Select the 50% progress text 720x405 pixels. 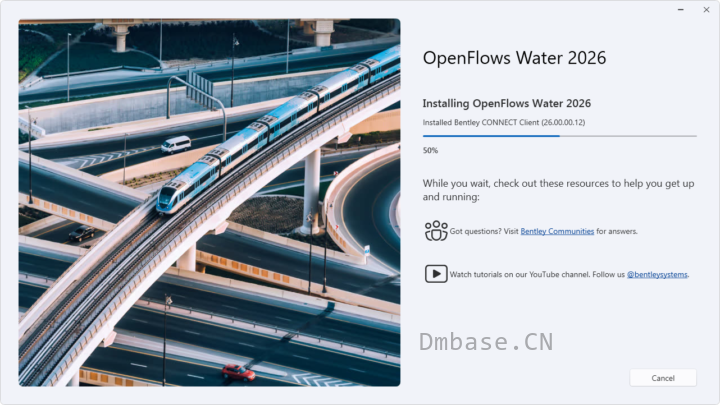click(430, 150)
